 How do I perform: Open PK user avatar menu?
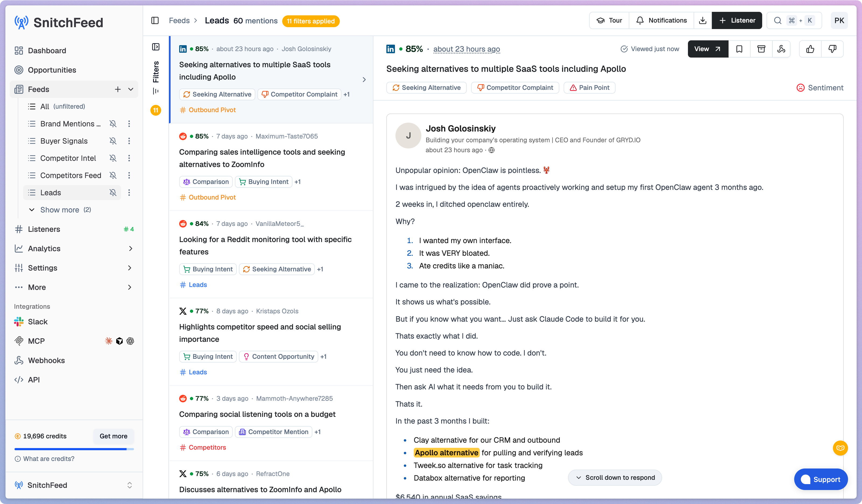click(839, 20)
